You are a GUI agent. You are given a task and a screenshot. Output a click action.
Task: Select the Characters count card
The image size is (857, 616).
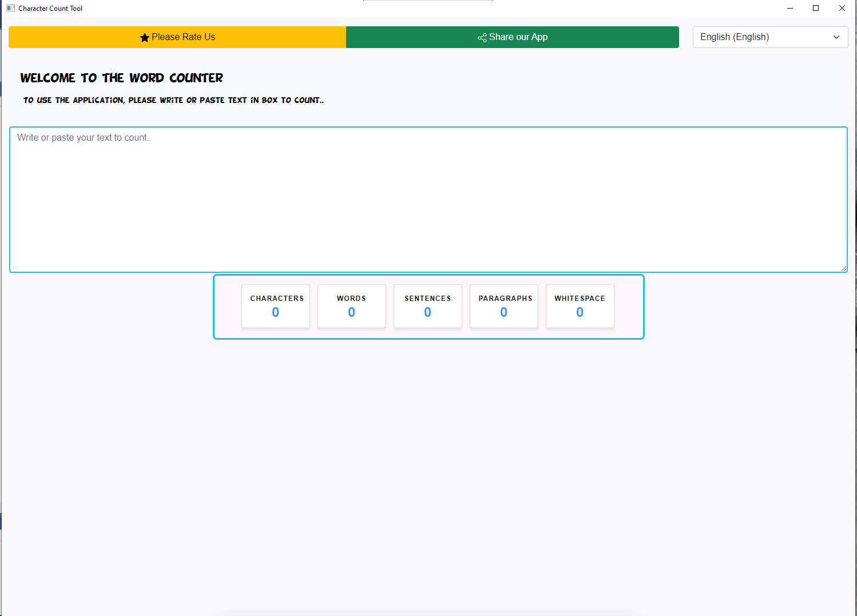(x=276, y=306)
